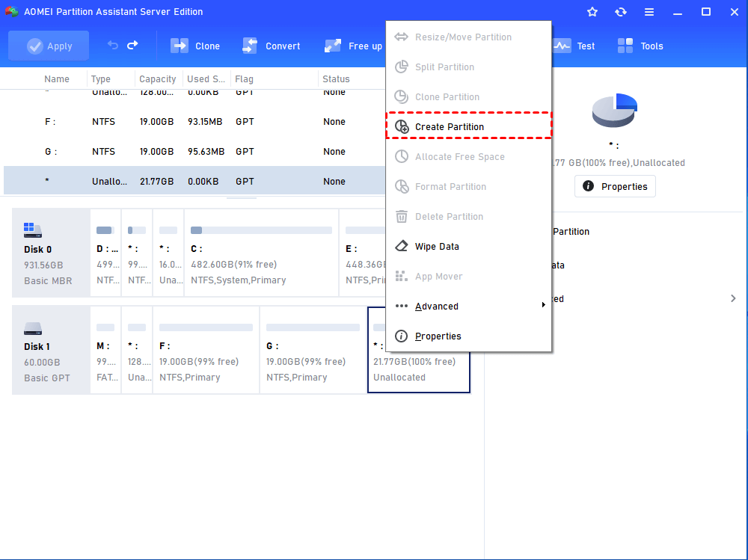Select the C: partition block on Disk 0
This screenshot has height=560, width=748.
(261, 253)
